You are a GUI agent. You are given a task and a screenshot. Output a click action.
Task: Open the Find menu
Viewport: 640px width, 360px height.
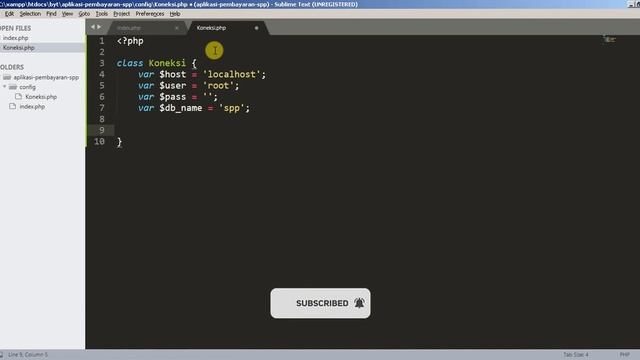[51, 13]
